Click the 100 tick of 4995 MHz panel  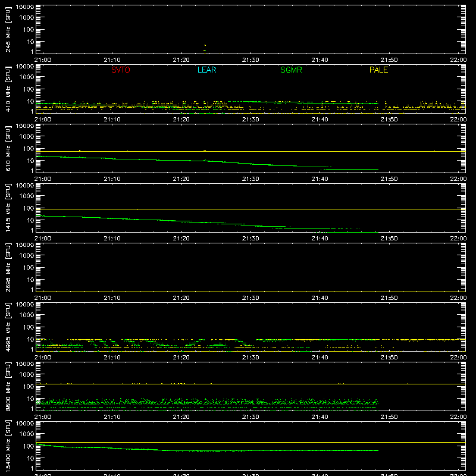click(x=29, y=327)
